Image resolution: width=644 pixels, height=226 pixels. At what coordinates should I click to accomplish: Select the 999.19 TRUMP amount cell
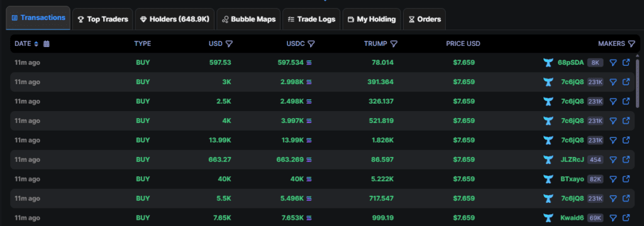[x=383, y=218]
